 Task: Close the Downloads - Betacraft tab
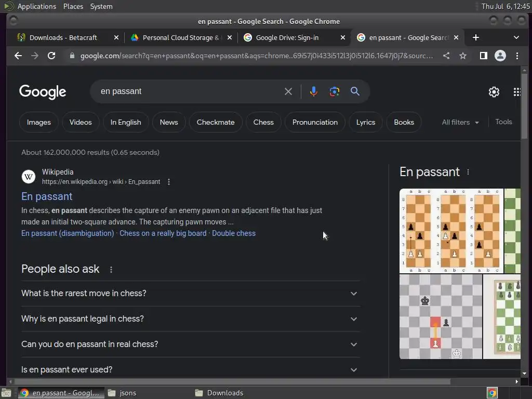coord(116,37)
